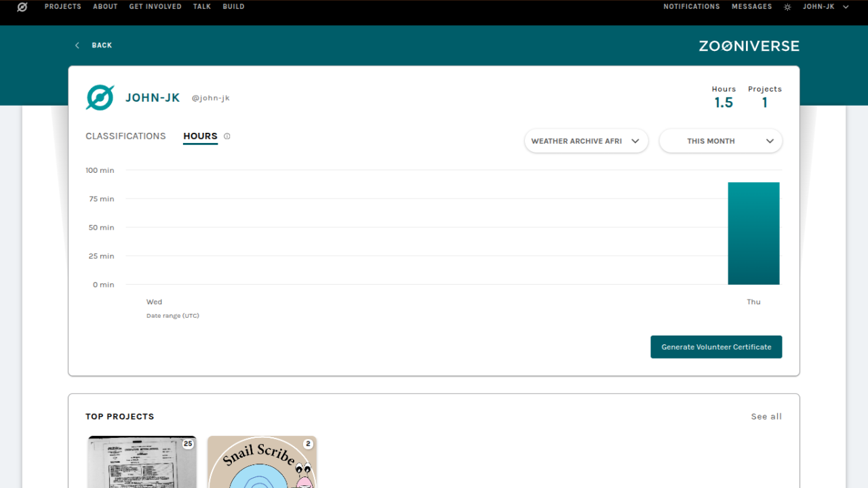Image resolution: width=868 pixels, height=488 pixels.
Task: Open the weather archive document project thumbnail
Action: click(142, 462)
